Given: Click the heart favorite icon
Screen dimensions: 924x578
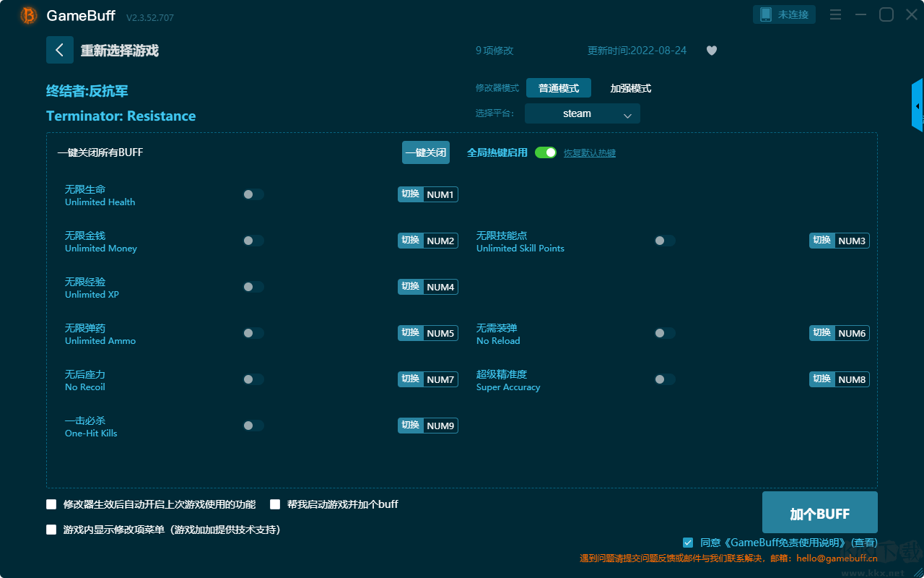Looking at the screenshot, I should coord(712,51).
